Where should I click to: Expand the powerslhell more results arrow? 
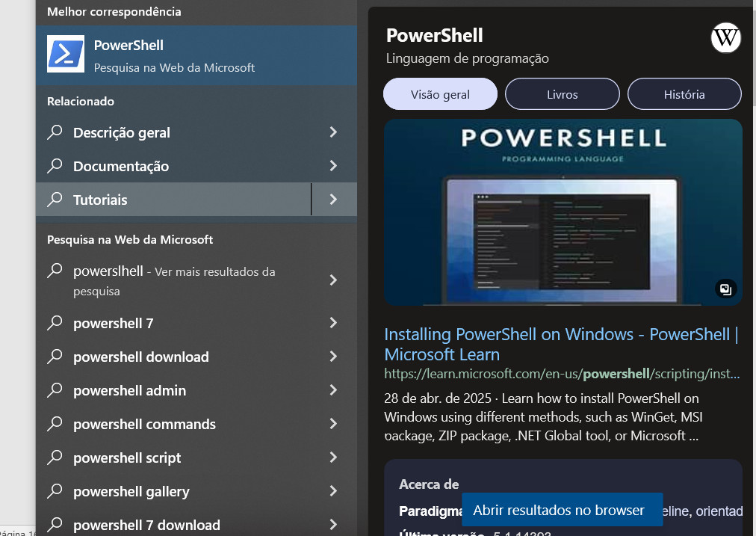pos(333,280)
